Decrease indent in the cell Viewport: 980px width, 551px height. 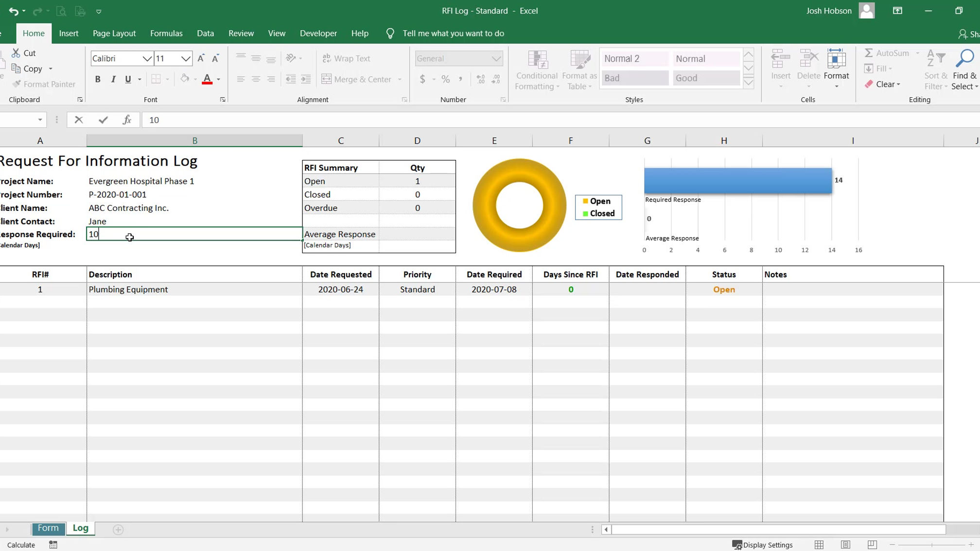pos(291,79)
